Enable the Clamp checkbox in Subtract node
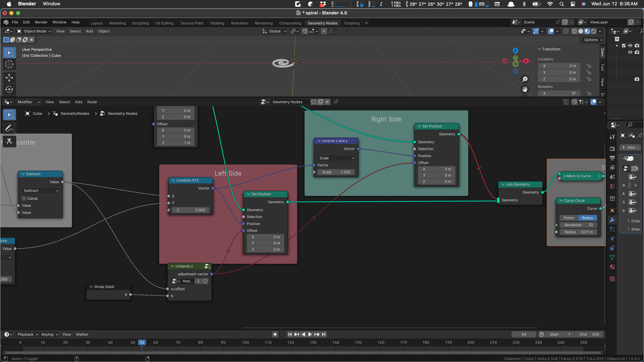Screen dimensions: 644x362 point(24,198)
